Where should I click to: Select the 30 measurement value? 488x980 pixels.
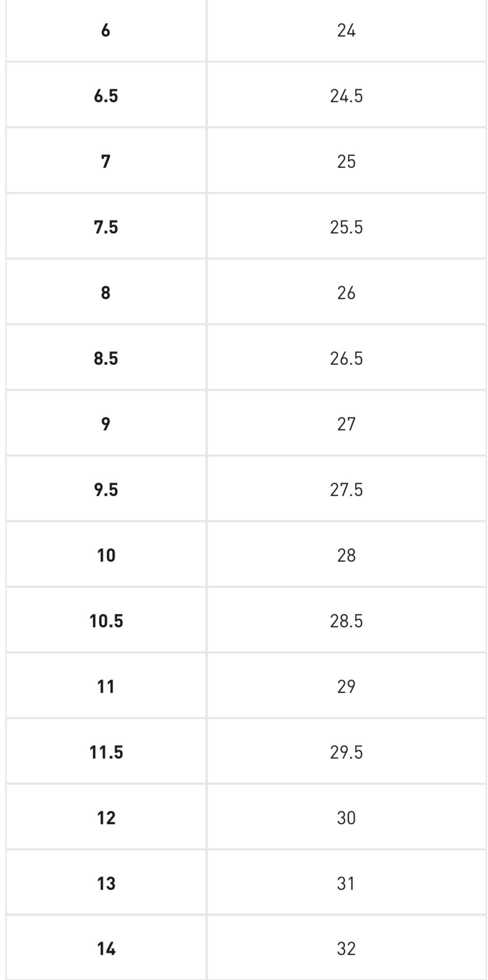click(346, 818)
